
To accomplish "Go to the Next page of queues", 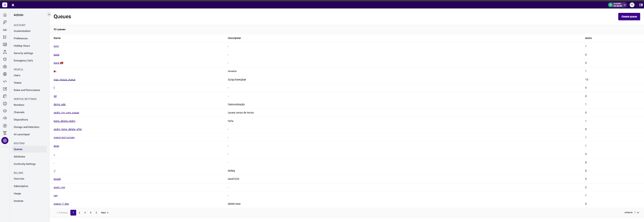I will [x=105, y=213].
